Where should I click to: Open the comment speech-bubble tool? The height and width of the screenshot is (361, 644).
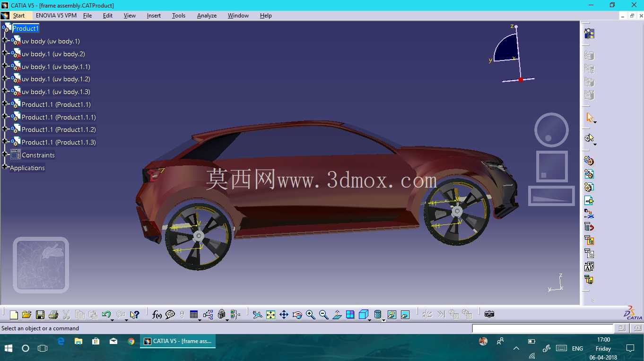point(170,315)
